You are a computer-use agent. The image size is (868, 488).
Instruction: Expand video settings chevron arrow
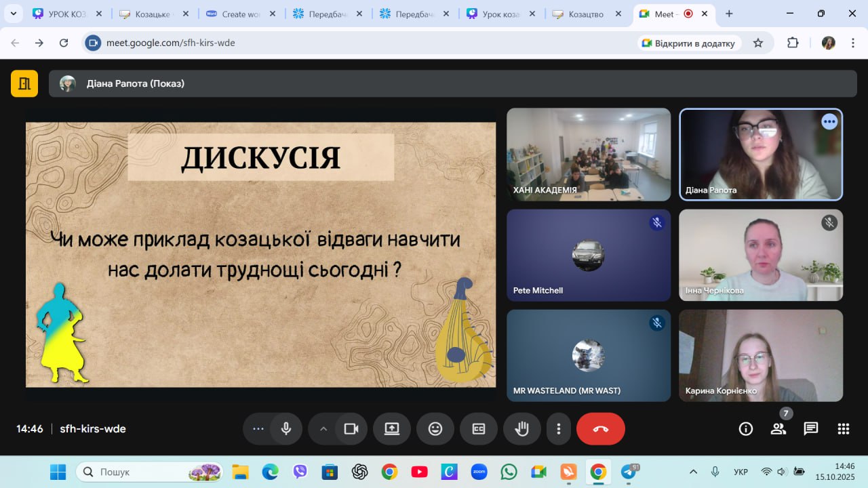tap(323, 429)
